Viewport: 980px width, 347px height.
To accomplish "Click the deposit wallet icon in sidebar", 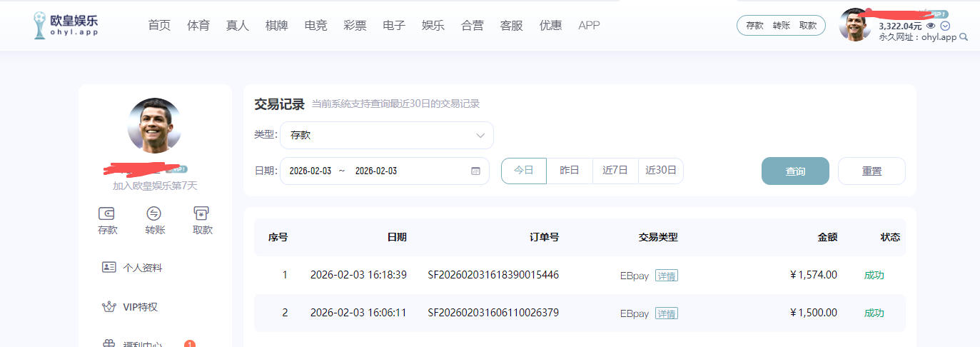I will click(x=108, y=213).
